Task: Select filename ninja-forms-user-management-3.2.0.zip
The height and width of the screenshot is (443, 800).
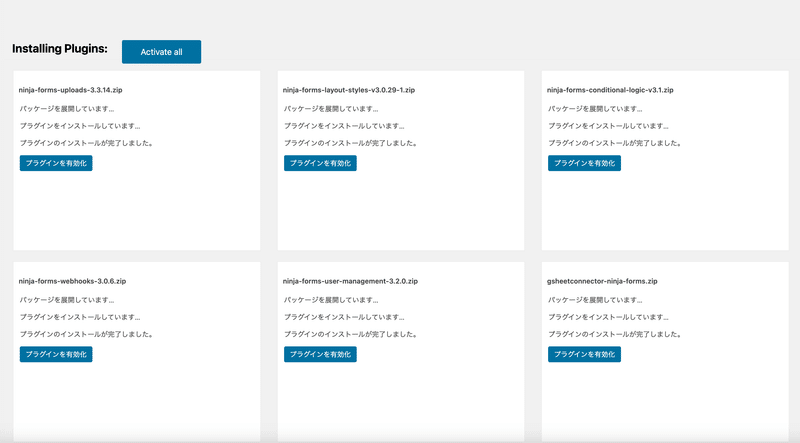Action: 351,281
